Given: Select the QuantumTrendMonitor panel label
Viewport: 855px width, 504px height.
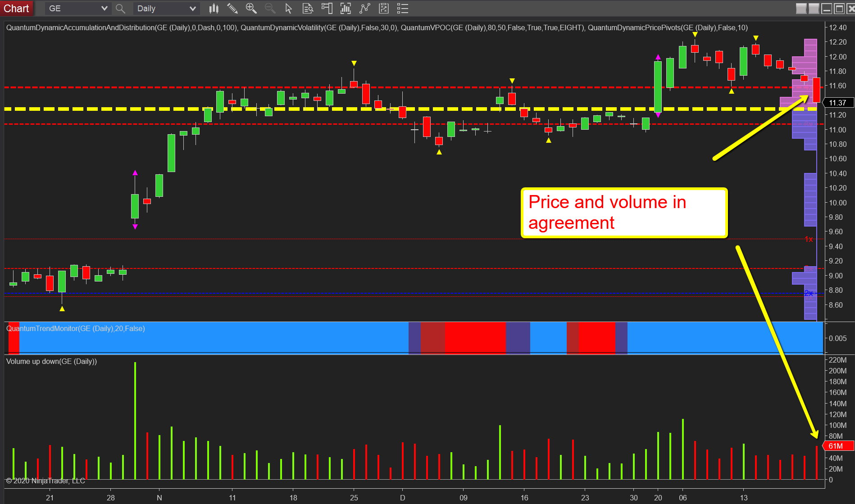Looking at the screenshot, I should (76, 329).
